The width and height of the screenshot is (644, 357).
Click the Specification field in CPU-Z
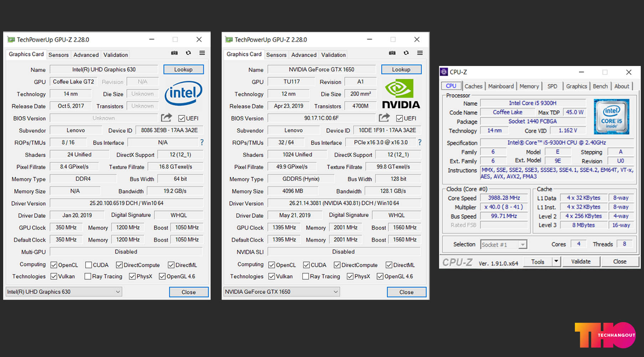pos(557,143)
